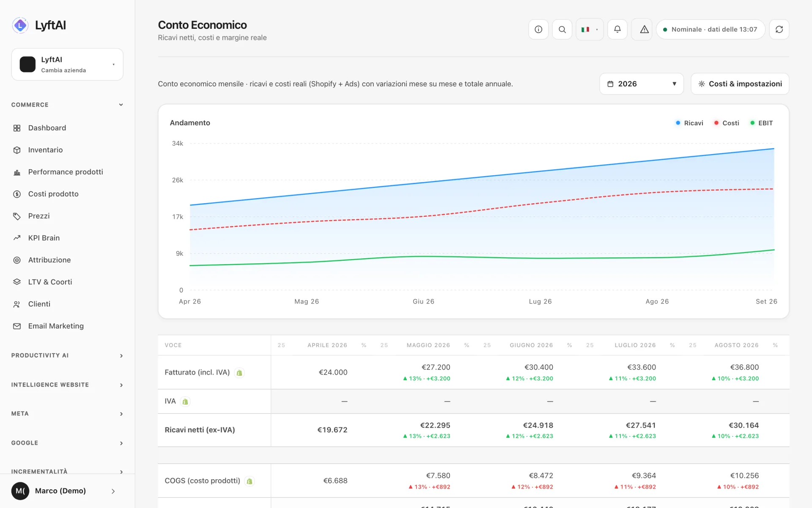
Task: Click the Shopify badge next to Fatturato
Action: (x=239, y=373)
